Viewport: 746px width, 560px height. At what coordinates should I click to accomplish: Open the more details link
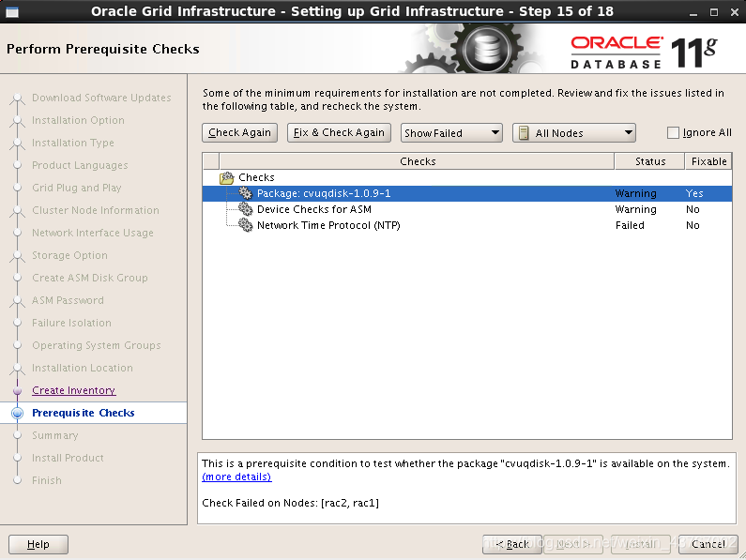[x=236, y=477]
